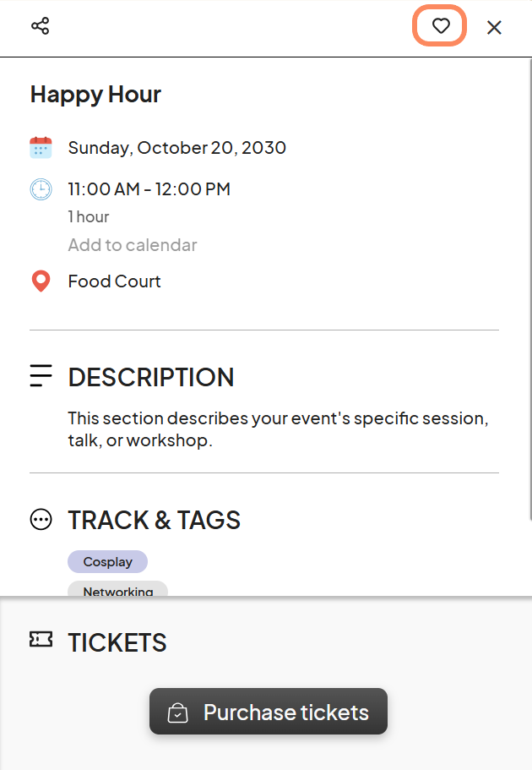Click the TICKETS heading

117,642
